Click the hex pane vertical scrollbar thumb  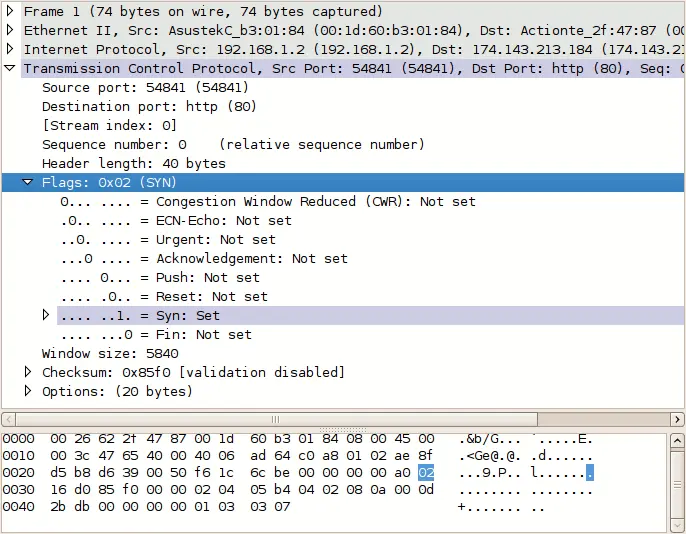[677, 484]
